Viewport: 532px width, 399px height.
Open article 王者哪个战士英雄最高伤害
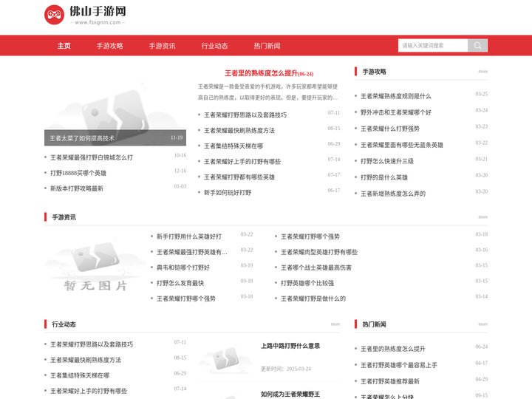coord(316,267)
